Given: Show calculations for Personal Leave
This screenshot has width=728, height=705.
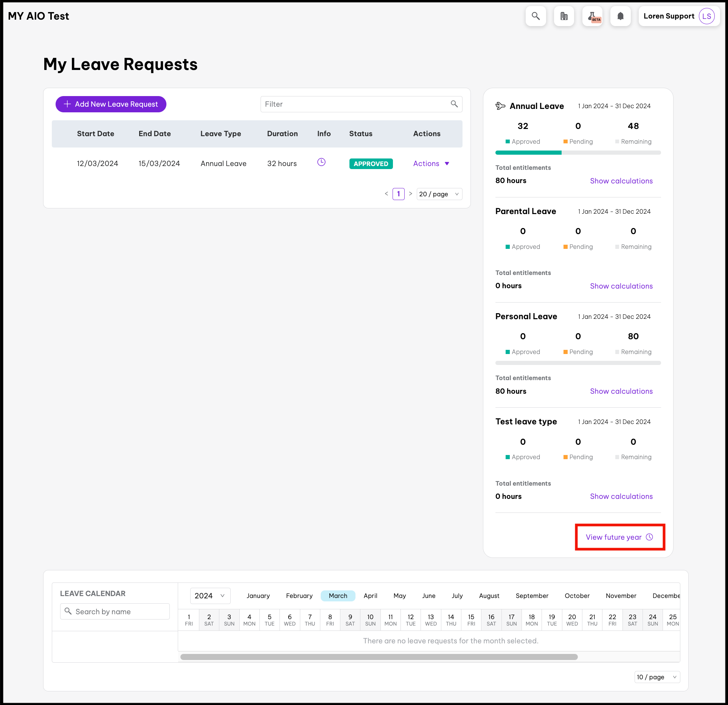Looking at the screenshot, I should (x=621, y=391).
